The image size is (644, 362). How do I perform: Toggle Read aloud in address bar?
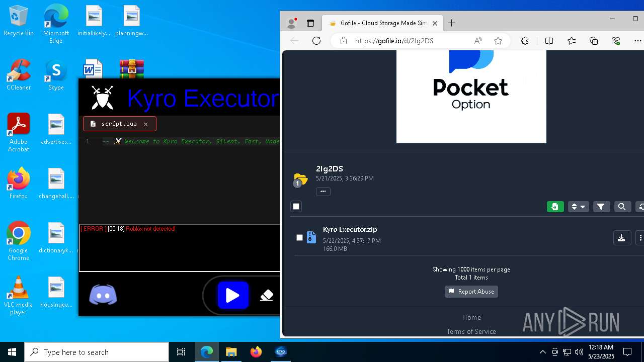pos(478,41)
